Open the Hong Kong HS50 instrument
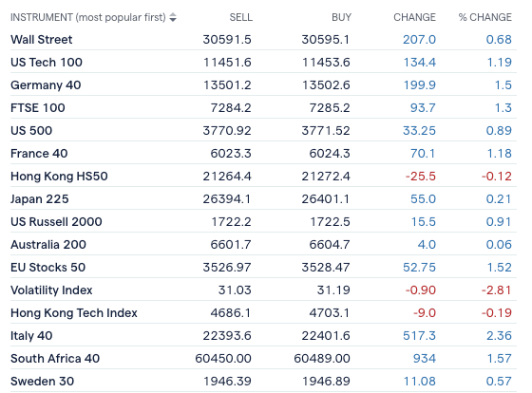532x393 pixels. click(x=59, y=177)
